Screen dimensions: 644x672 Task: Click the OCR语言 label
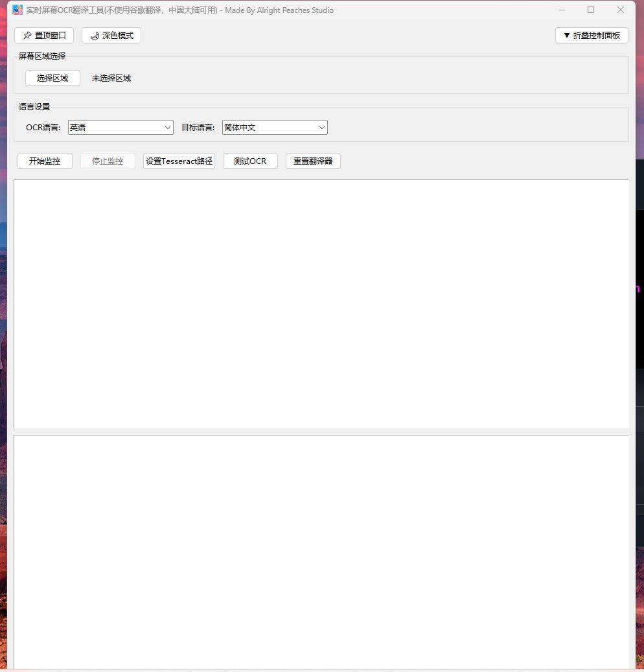(43, 128)
